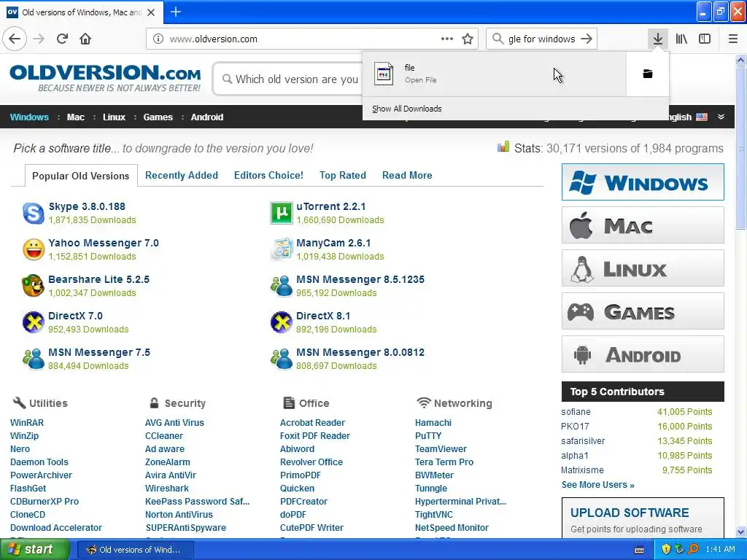Open the Acrobat Reader office link

coord(312,422)
